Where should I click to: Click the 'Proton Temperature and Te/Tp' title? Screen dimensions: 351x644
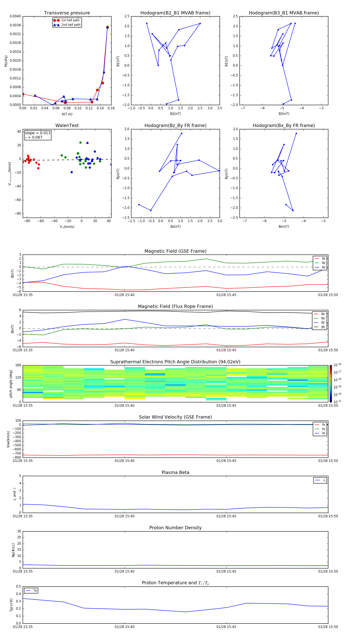175,583
